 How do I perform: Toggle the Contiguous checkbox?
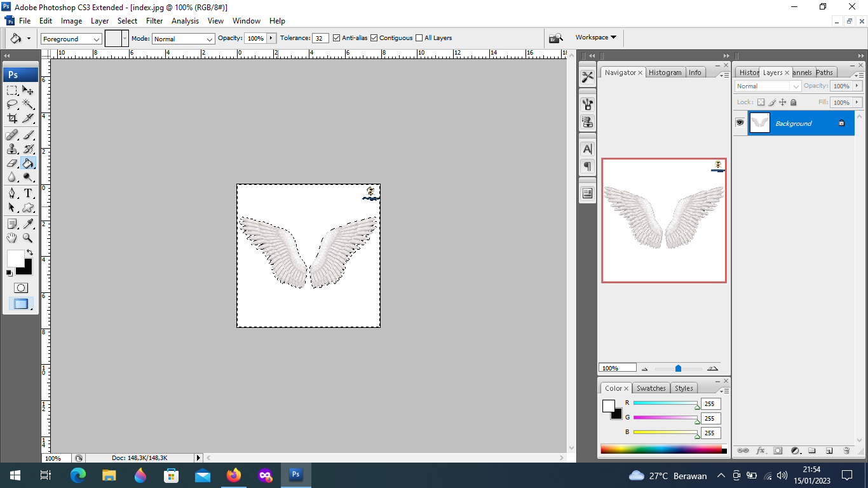pyautogui.click(x=374, y=38)
